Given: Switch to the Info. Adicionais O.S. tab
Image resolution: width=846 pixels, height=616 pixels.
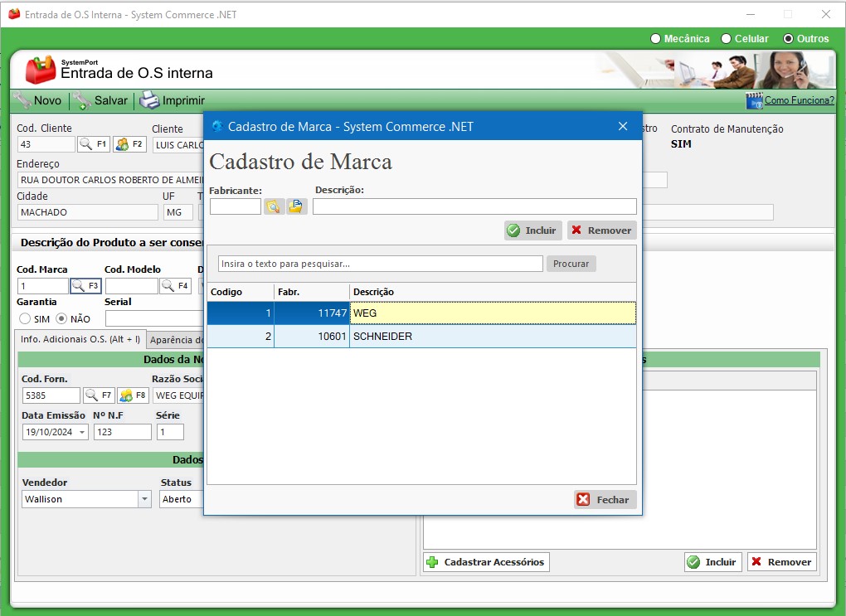Looking at the screenshot, I should 80,339.
